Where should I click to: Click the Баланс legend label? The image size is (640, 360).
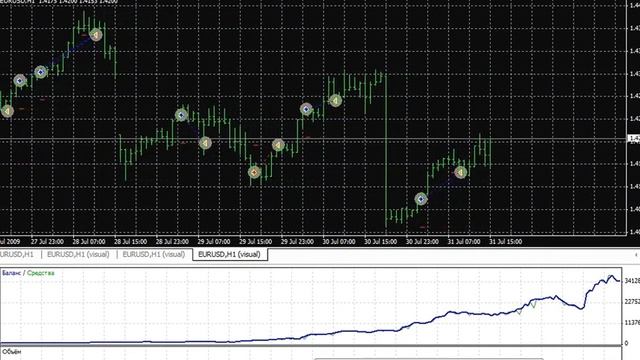[x=11, y=273]
